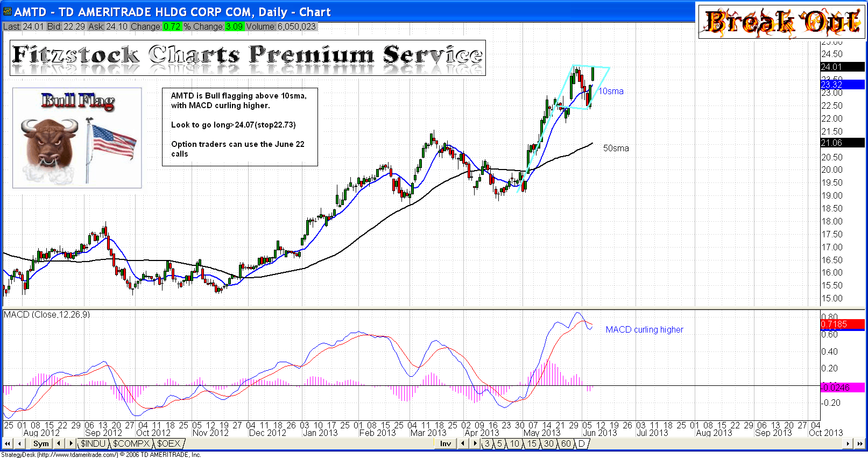Click the Inv interval button
868x458 pixels.
(x=446, y=443)
